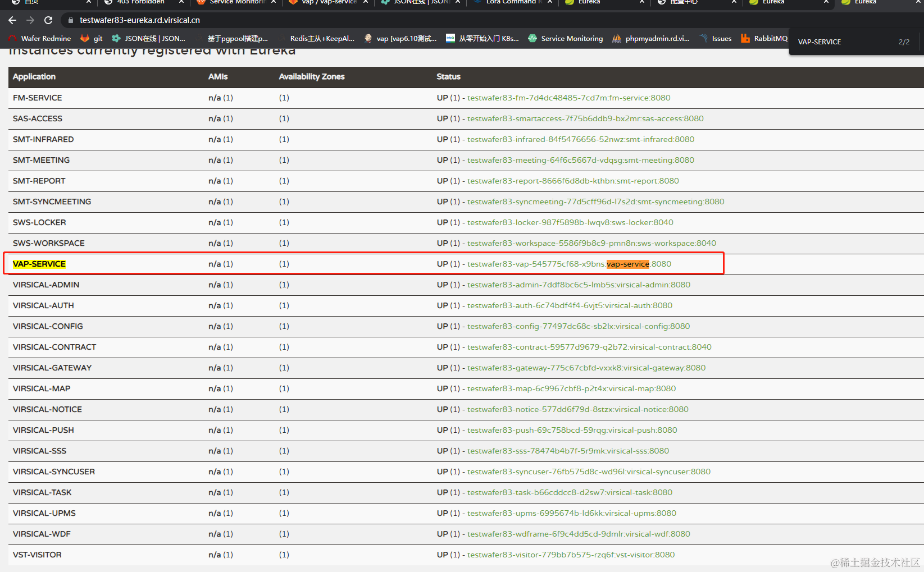Screen dimensions: 924x572
Task: Open the git bookmark
Action: [x=92, y=39]
